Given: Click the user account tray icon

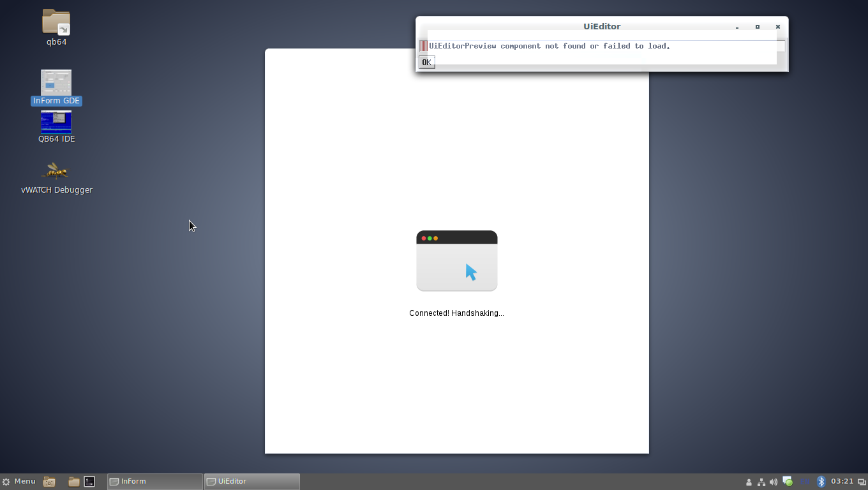Looking at the screenshot, I should click(x=749, y=482).
